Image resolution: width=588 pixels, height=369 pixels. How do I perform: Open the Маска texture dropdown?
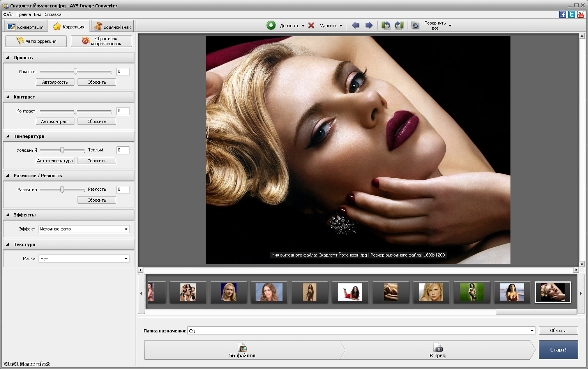click(126, 259)
